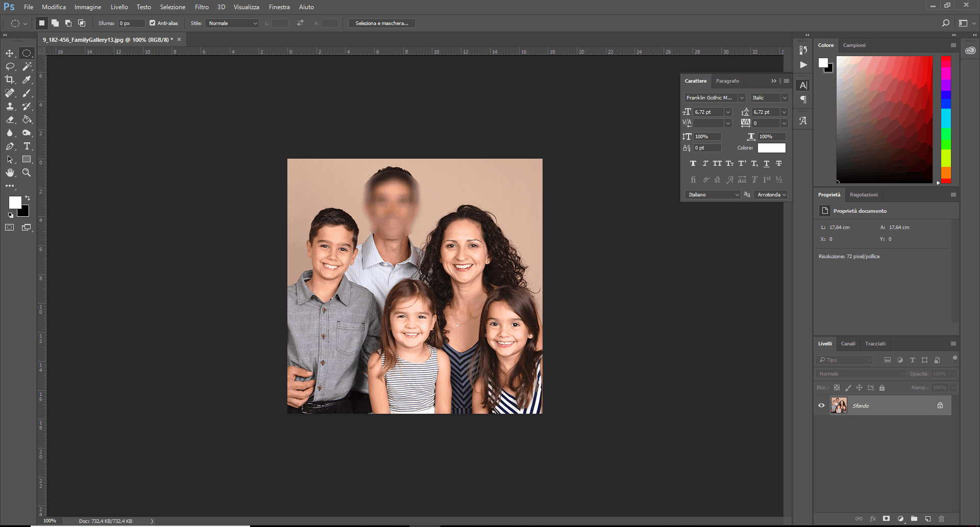Select the Lasso tool
Screen dimensions: 980x527
click(x=10, y=66)
